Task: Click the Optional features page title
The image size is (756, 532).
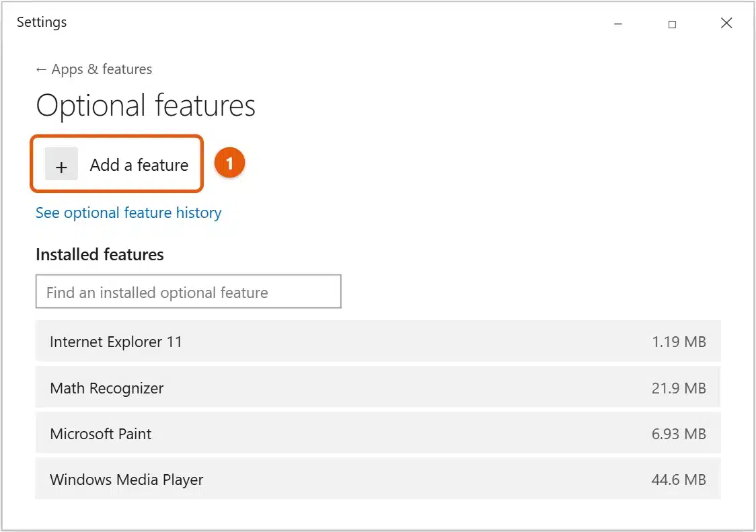Action: (145, 106)
